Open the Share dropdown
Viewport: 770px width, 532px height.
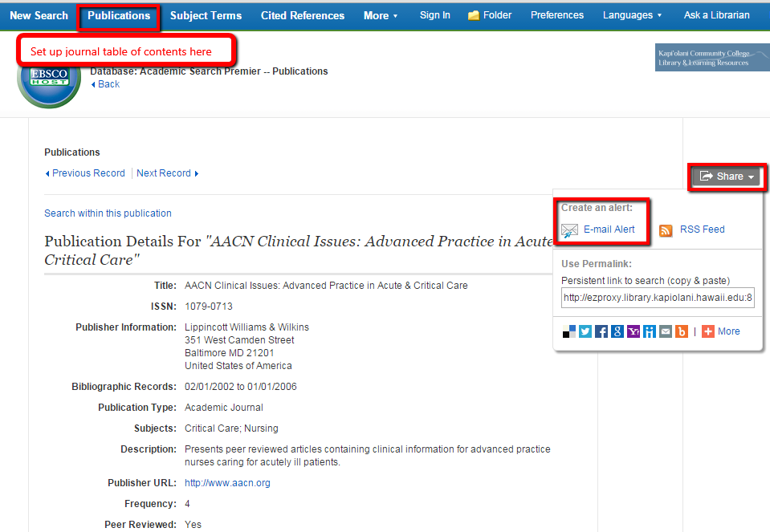[x=727, y=177]
